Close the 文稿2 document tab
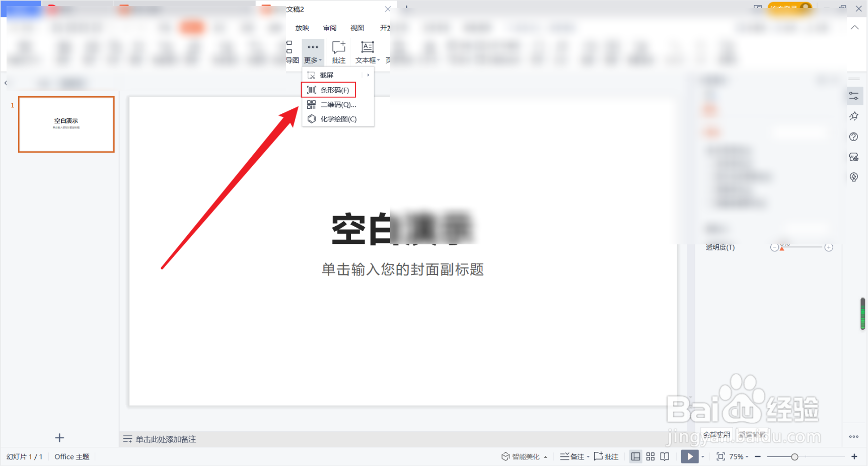Viewport: 868px width, 466px height. 388,9
